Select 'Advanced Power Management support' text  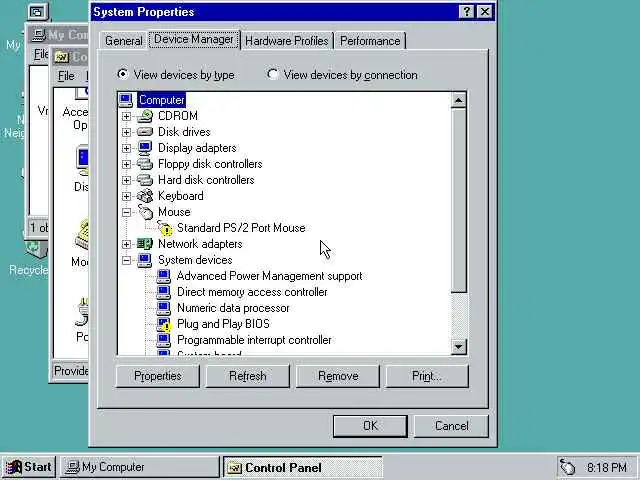tap(269, 276)
